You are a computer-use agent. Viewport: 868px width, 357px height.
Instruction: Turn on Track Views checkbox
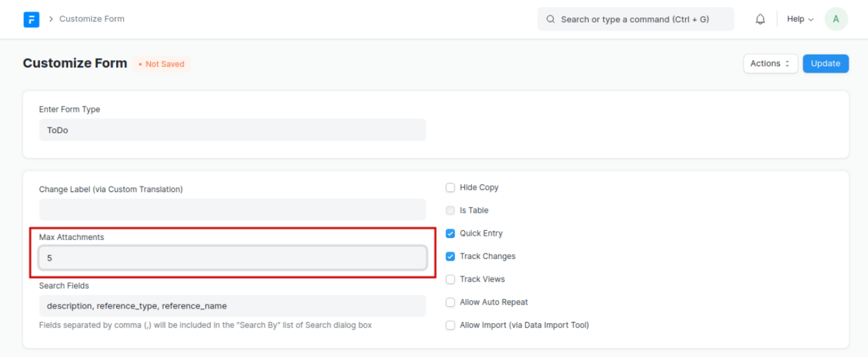point(450,279)
